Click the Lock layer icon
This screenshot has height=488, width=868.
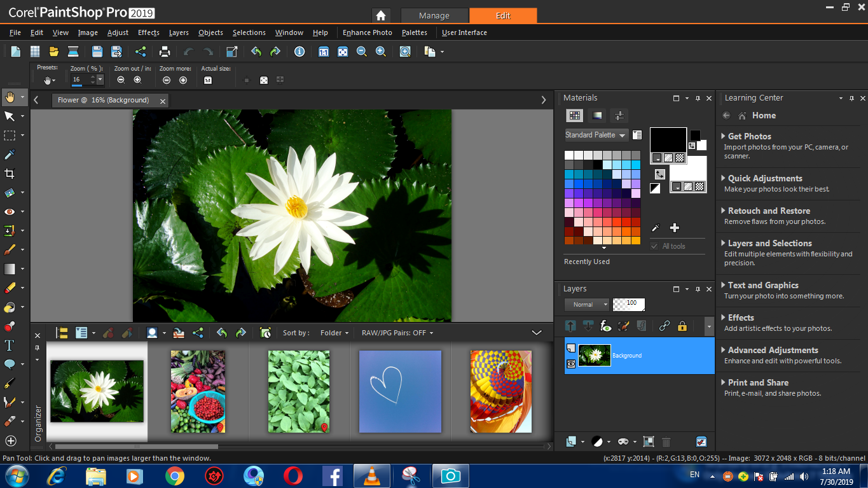pyautogui.click(x=682, y=326)
